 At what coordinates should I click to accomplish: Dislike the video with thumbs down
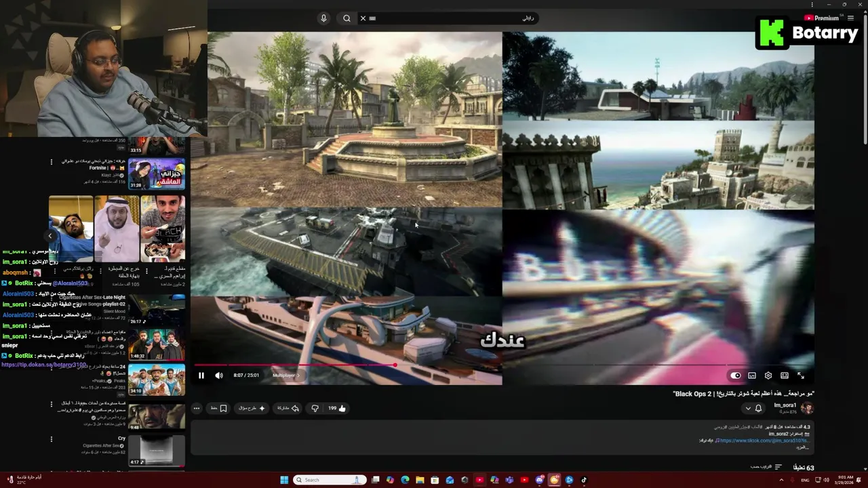tap(315, 408)
